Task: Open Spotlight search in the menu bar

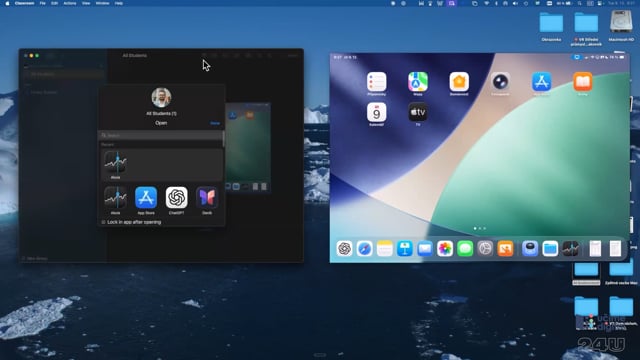Action: (579, 3)
